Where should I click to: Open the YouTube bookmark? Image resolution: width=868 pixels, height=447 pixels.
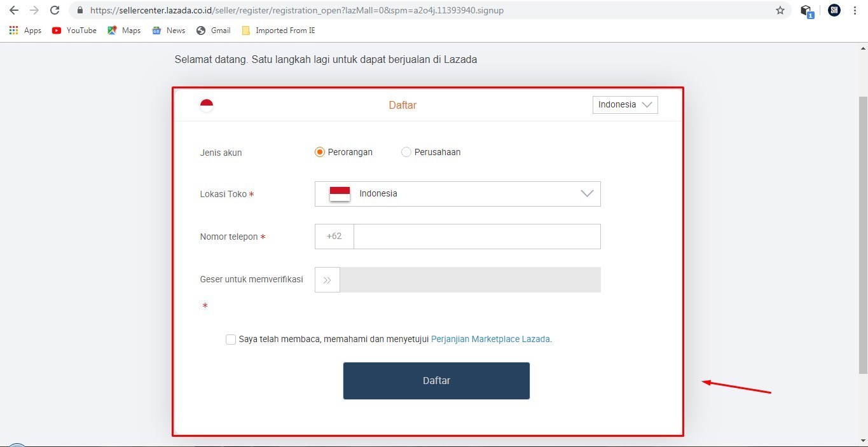[x=74, y=31]
